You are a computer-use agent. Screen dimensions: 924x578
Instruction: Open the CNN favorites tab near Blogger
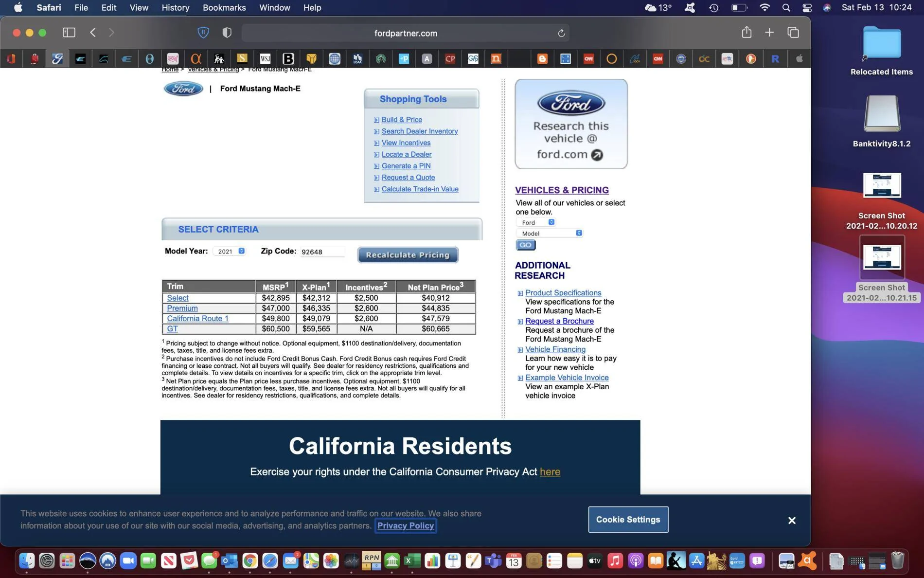point(588,59)
